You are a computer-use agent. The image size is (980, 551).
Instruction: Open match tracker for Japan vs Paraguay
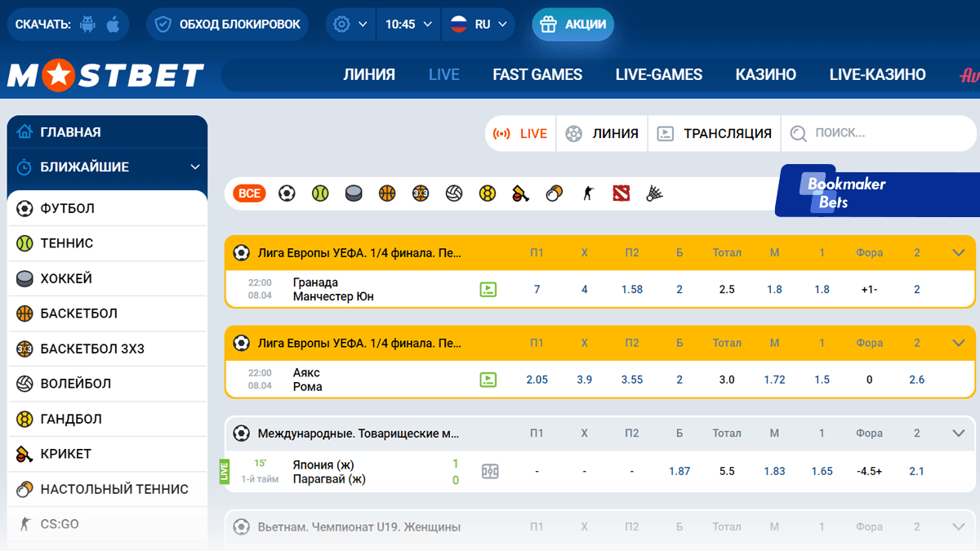(x=490, y=471)
